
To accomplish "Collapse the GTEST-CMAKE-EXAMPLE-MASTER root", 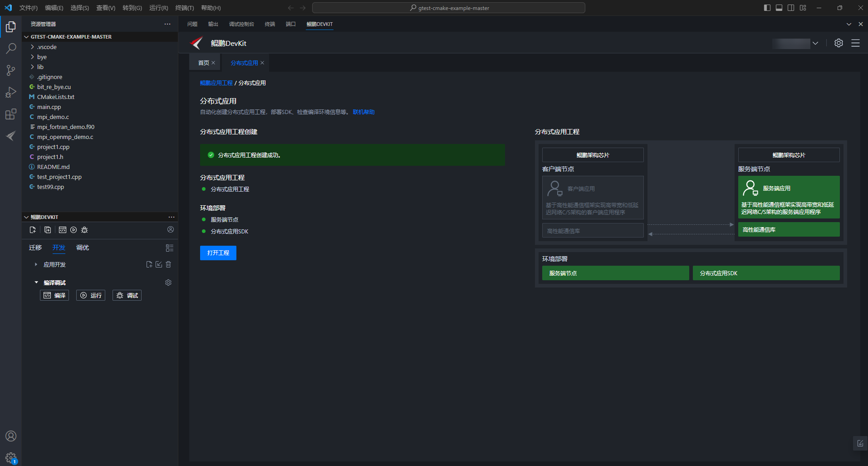I will pos(26,37).
